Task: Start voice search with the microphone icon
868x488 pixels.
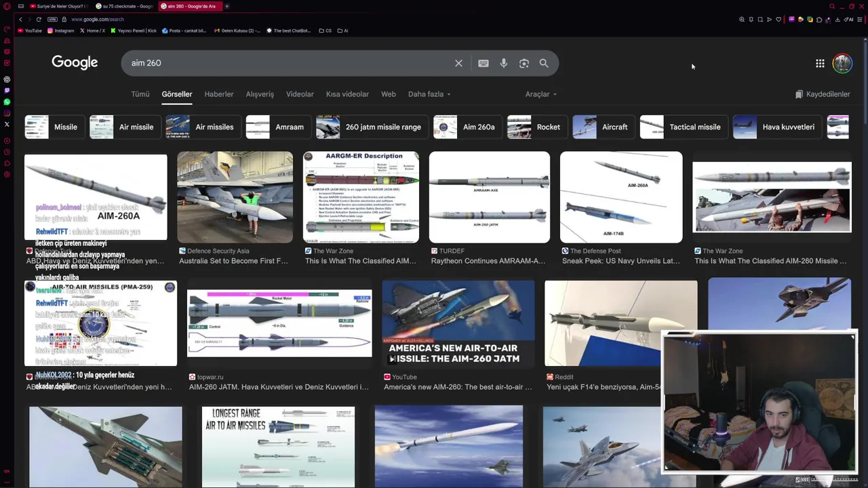Action: click(504, 63)
